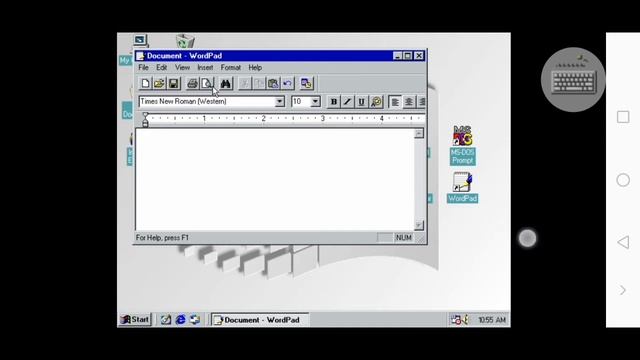Click 'For Help, press F1' status text
Image resolution: width=640 pixels, height=360 pixels.
[x=162, y=238]
